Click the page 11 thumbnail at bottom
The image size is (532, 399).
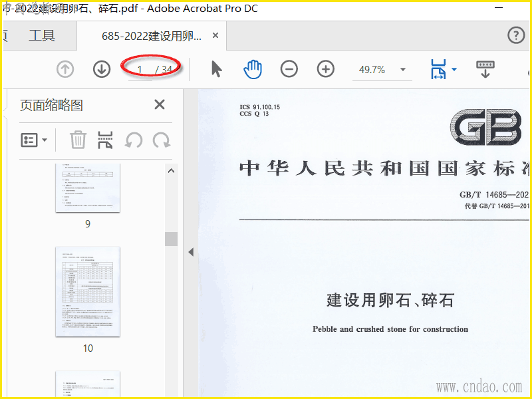pyautogui.click(x=88, y=384)
